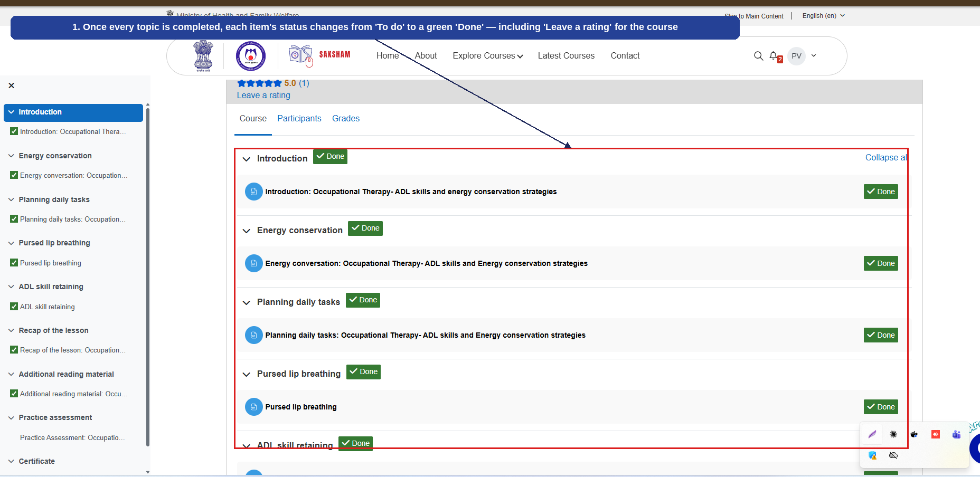Open the Contact navigation link
The image size is (980, 477).
tap(625, 56)
